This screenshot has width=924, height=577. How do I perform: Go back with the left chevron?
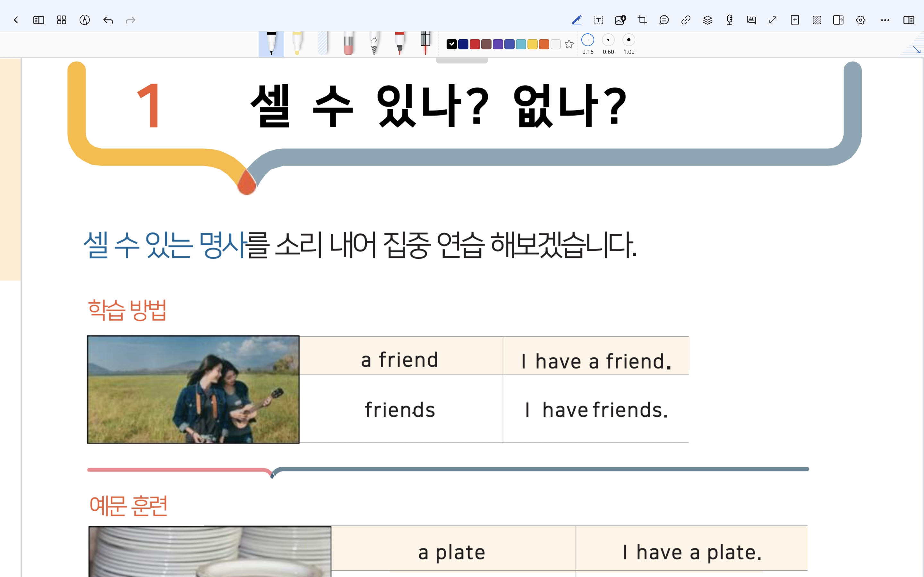pyautogui.click(x=16, y=20)
